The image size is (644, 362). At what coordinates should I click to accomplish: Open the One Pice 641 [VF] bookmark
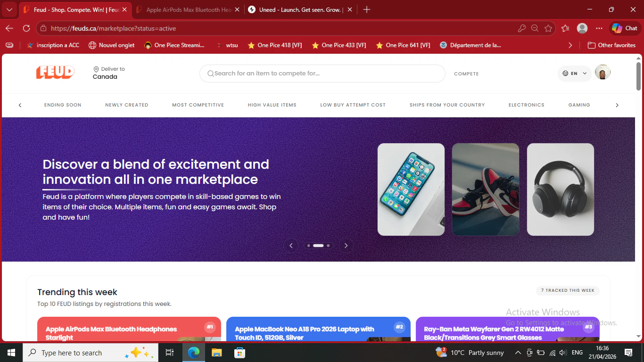[403, 45]
